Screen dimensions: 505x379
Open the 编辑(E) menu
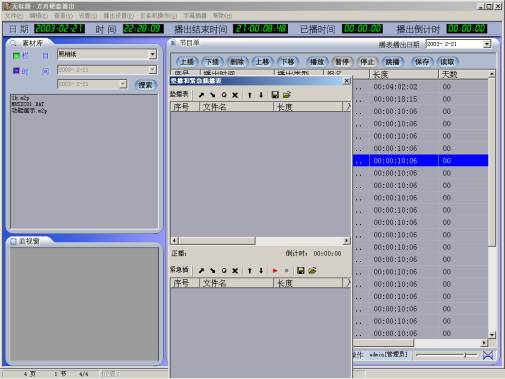coord(39,16)
